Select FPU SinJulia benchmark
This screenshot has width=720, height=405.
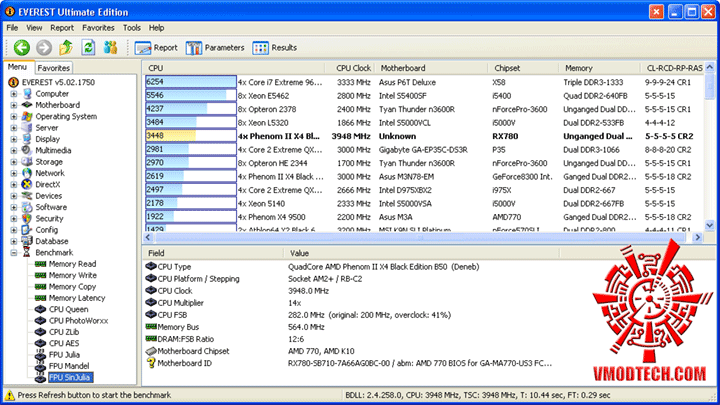(x=70, y=377)
